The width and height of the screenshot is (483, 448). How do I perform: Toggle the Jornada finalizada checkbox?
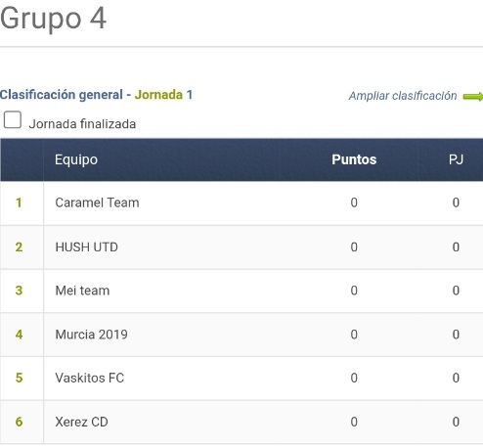click(13, 119)
